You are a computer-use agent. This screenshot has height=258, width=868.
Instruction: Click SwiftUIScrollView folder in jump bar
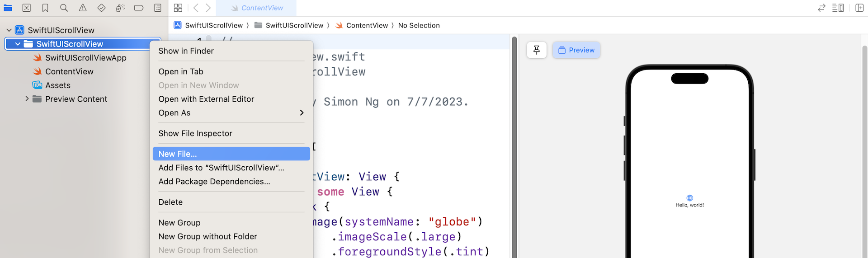pyautogui.click(x=289, y=25)
